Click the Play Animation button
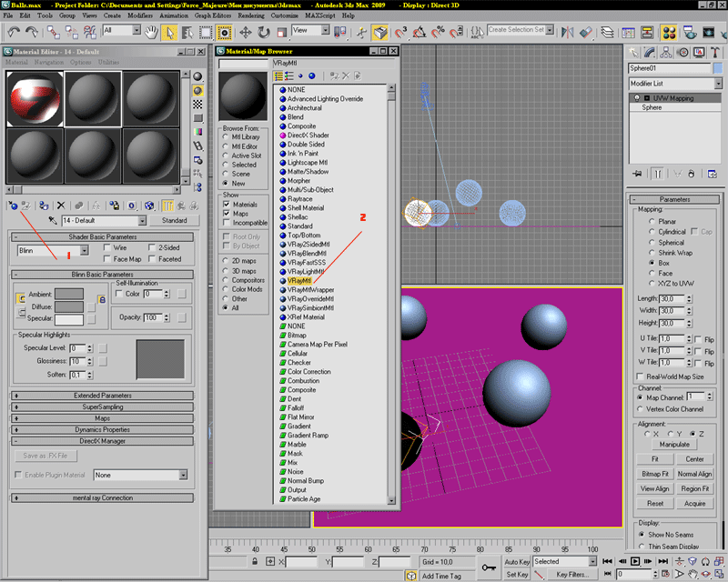 point(634,561)
